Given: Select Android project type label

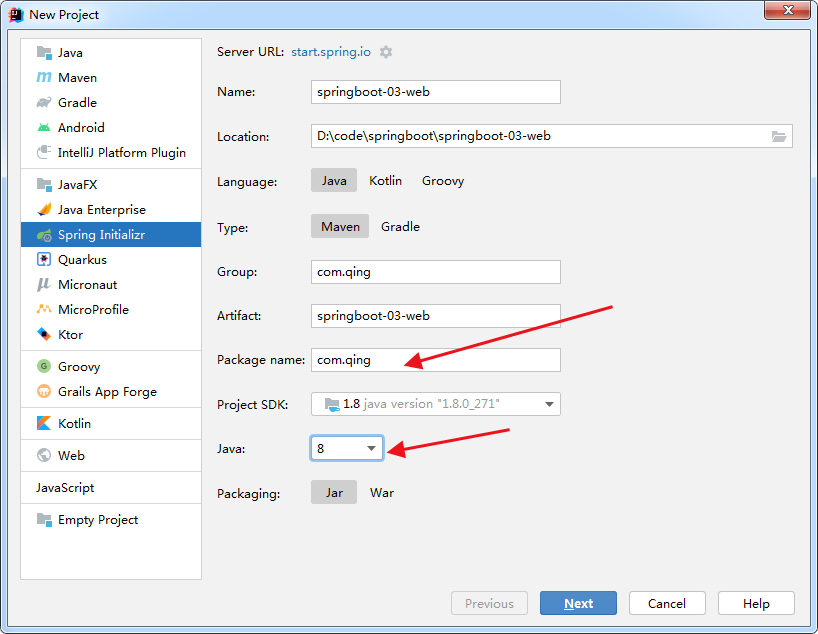Looking at the screenshot, I should click(x=81, y=128).
